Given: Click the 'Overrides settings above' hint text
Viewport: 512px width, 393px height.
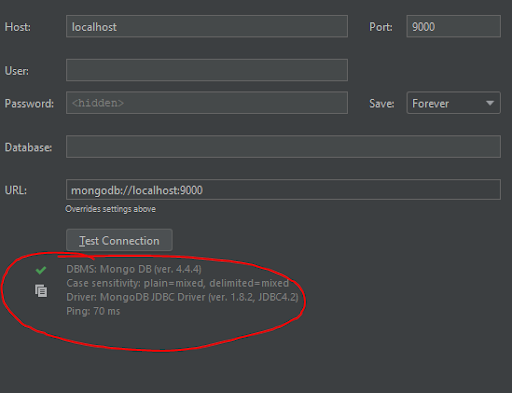Looking at the screenshot, I should (x=110, y=209).
